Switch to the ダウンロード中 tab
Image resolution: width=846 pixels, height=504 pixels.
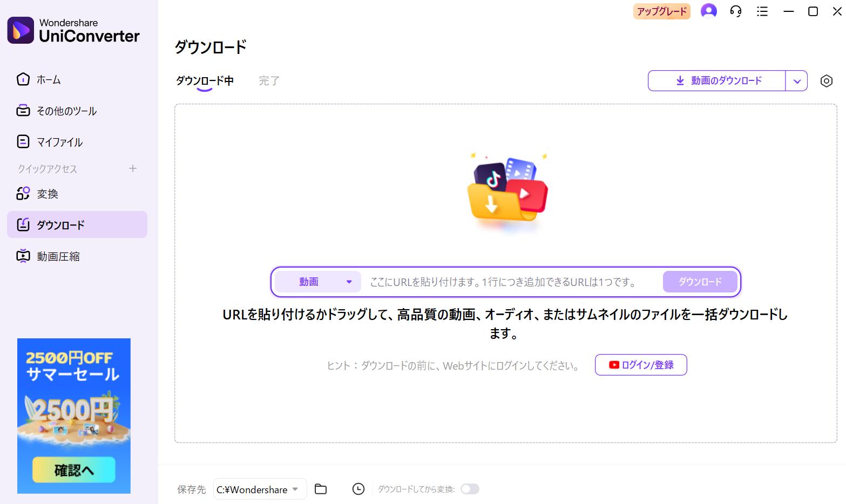[x=205, y=81]
